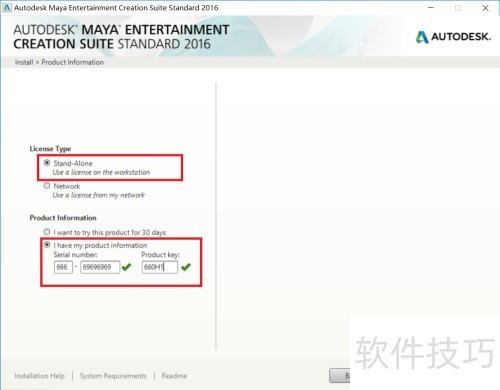The image size is (500, 390).
Task: Click the serial number prefix field 666
Action: click(63, 267)
